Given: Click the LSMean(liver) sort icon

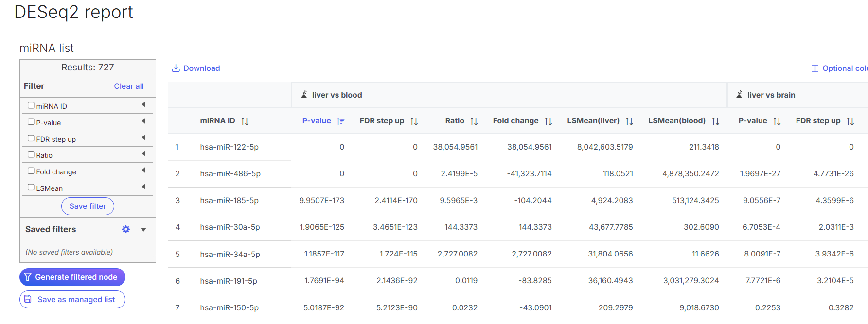Looking at the screenshot, I should (629, 121).
